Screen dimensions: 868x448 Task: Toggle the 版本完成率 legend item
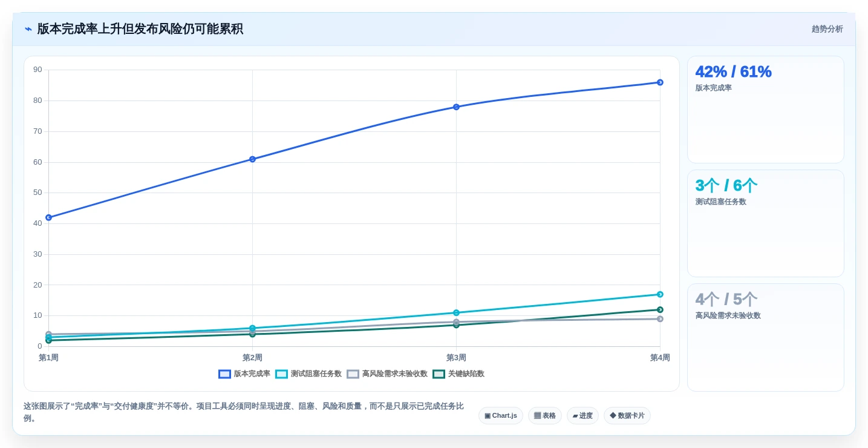(244, 374)
